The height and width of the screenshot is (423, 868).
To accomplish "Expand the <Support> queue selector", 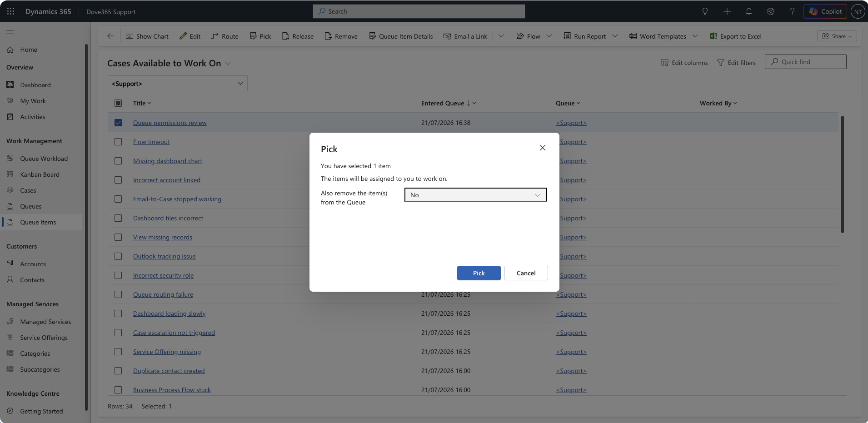I will (178, 84).
